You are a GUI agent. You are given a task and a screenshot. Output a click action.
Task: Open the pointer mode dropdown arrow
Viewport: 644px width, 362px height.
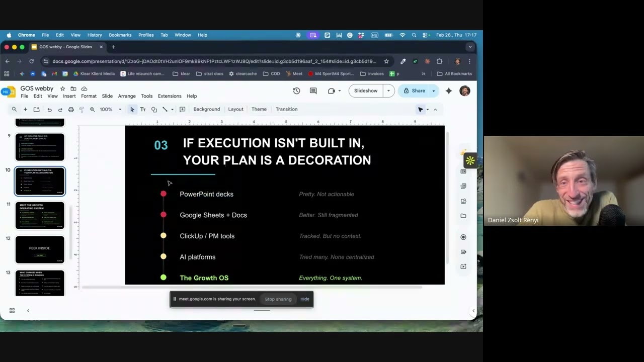coord(428,109)
